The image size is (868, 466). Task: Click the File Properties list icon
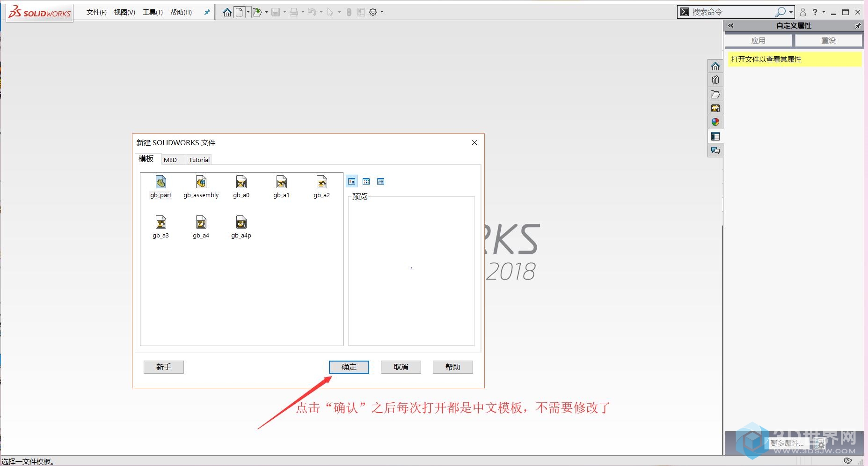tap(361, 12)
